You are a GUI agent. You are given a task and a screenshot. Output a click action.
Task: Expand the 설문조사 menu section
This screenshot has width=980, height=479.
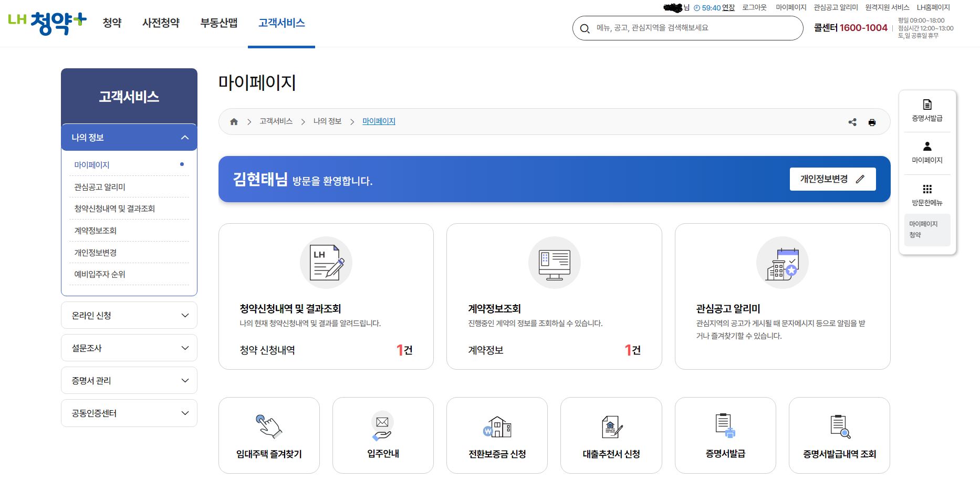tap(129, 348)
